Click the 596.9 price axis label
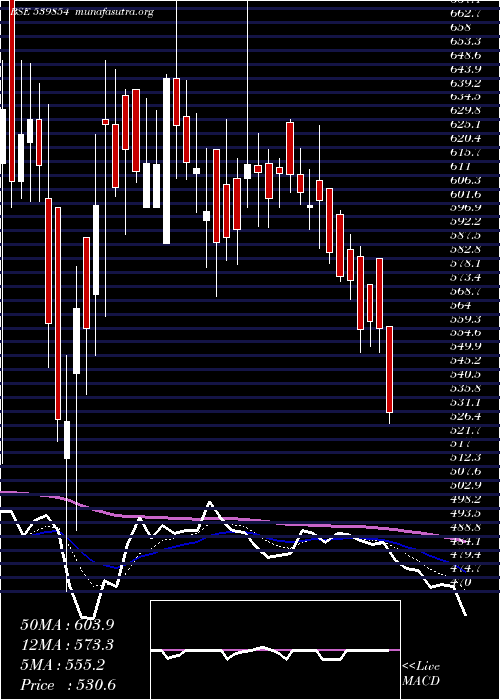500x700 pixels. pos(466,208)
